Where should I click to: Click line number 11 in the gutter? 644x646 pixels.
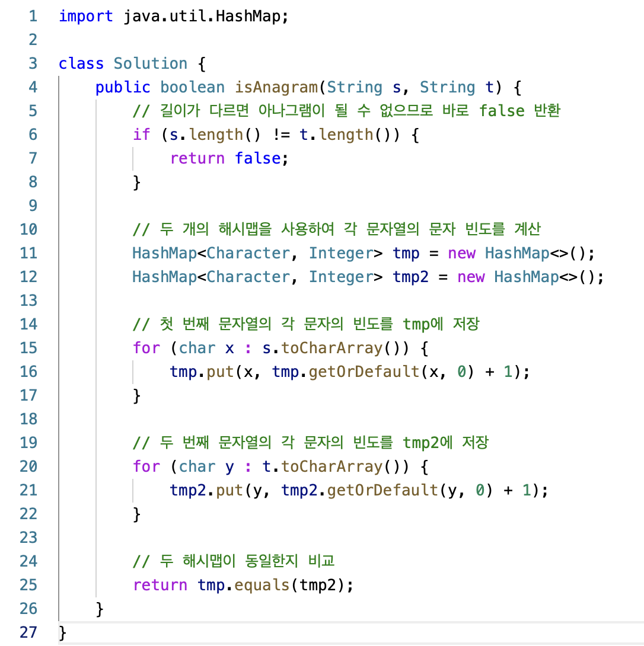(28, 253)
